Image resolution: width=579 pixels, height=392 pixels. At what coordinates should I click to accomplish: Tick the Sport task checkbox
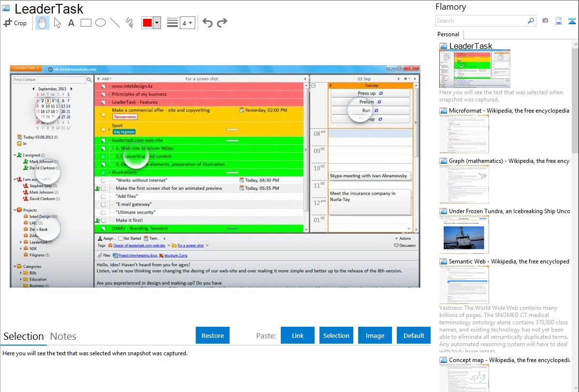pos(103,130)
